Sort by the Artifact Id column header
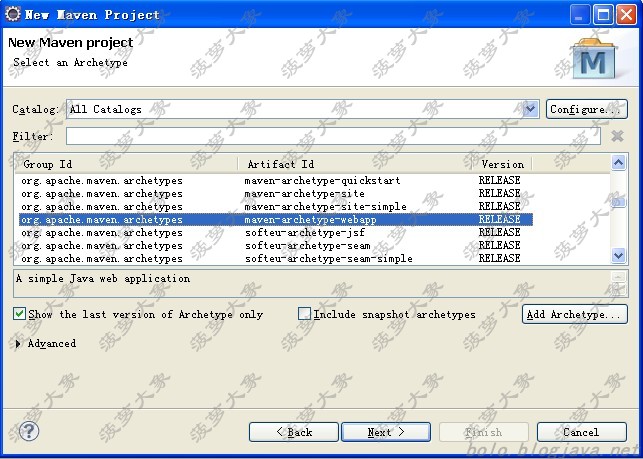Screen dimensions: 643x459 coord(355,164)
